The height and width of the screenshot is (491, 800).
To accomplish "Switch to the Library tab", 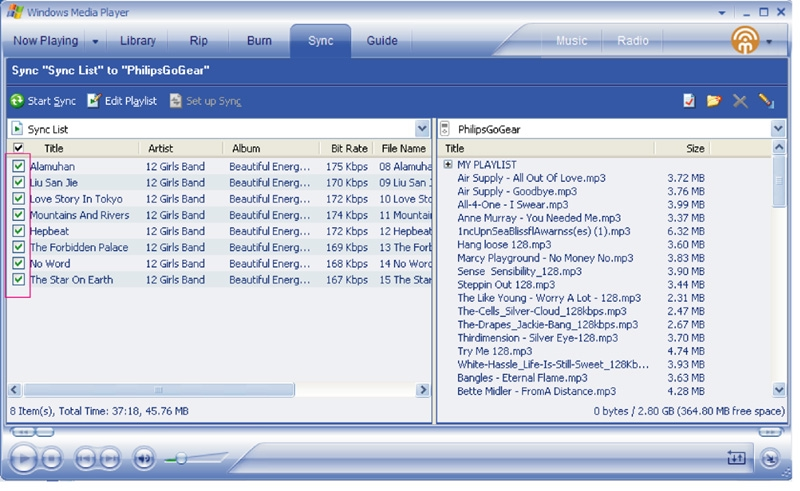I will (138, 40).
